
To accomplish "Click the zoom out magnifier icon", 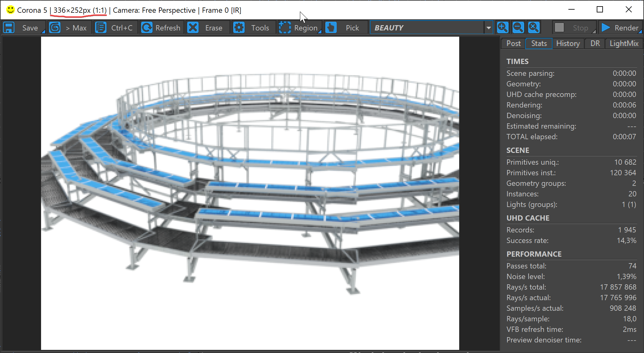I will (518, 27).
